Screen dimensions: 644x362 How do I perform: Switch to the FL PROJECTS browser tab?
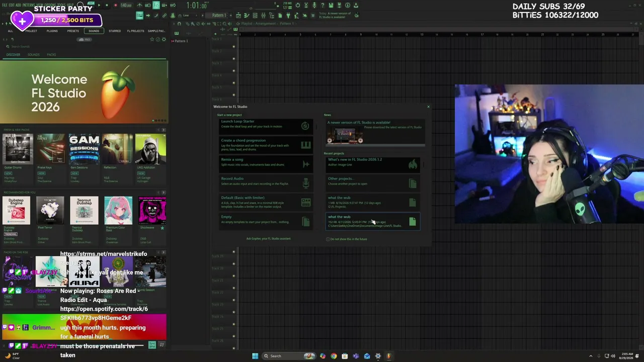[135, 31]
